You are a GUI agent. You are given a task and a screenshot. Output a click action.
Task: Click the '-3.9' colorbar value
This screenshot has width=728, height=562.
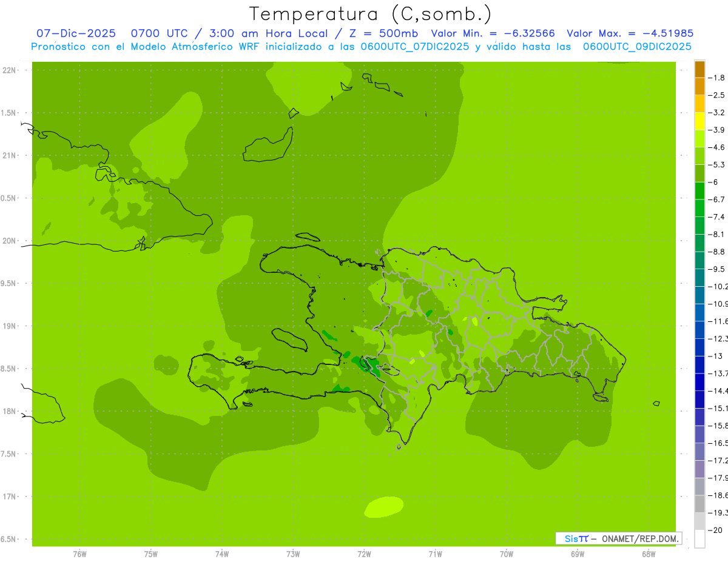tap(717, 130)
